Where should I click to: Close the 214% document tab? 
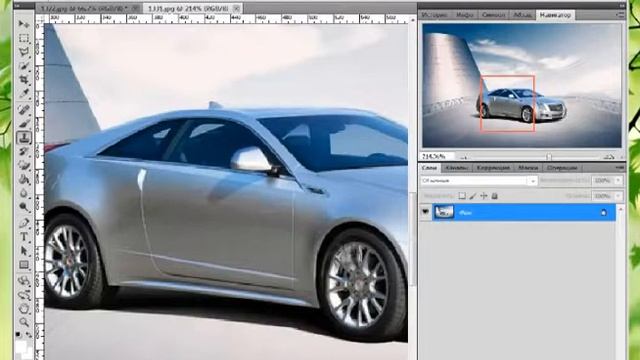click(237, 8)
